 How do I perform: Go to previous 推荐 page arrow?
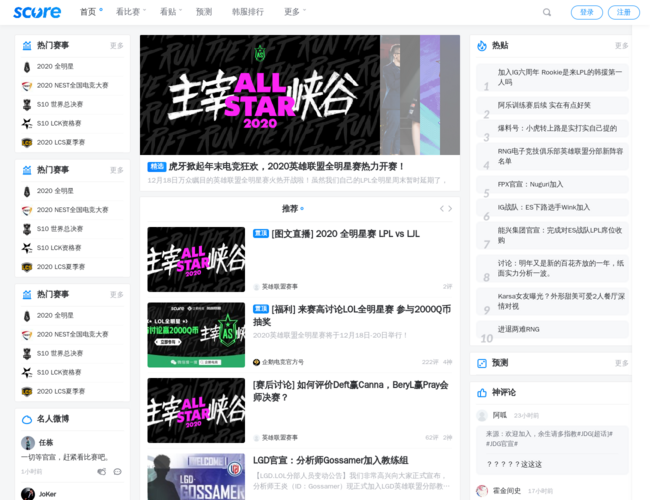tap(442, 209)
